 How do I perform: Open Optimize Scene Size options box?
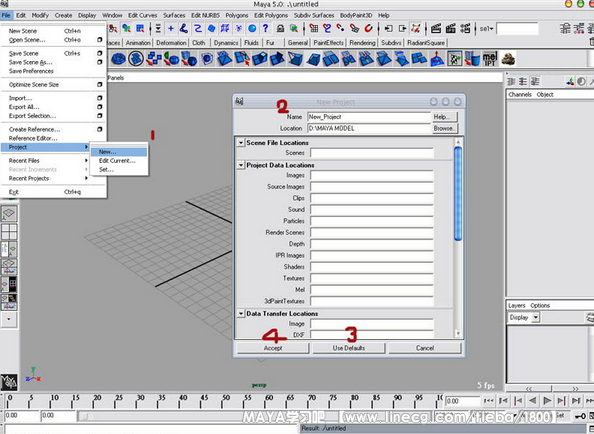(100, 84)
